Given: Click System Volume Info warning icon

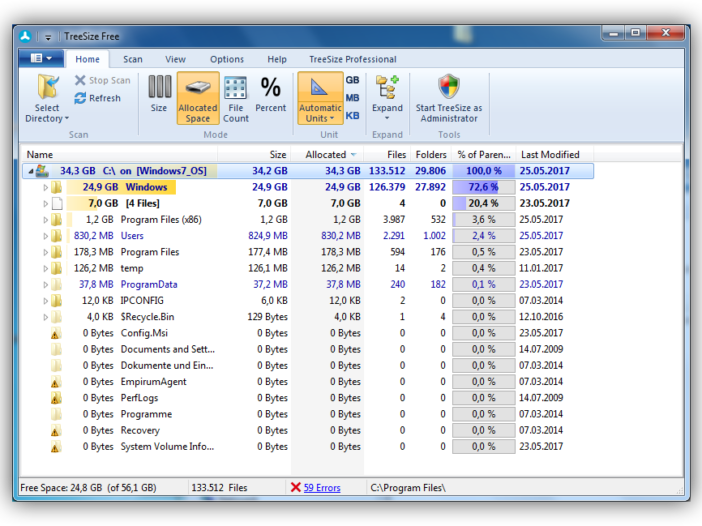Looking at the screenshot, I should 56,446.
